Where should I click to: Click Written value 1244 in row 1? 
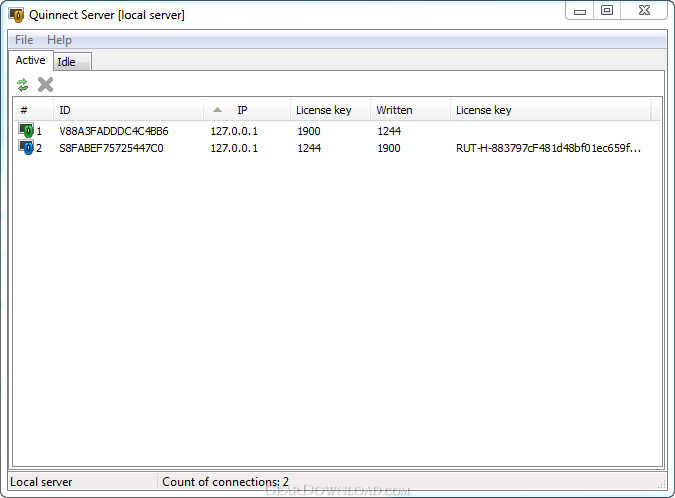click(389, 131)
